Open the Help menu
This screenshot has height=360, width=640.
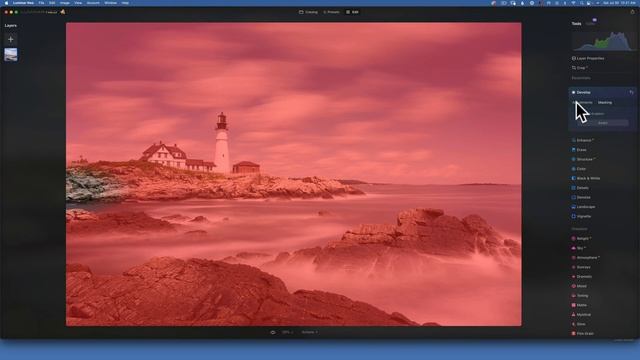coord(125,3)
